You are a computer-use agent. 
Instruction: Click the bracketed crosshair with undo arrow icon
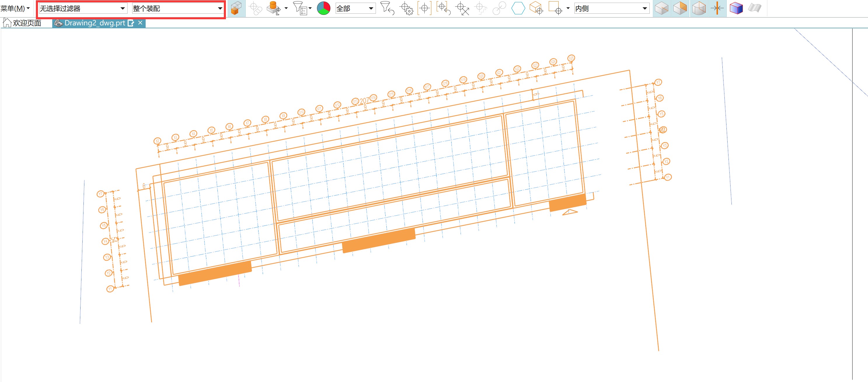coord(443,8)
